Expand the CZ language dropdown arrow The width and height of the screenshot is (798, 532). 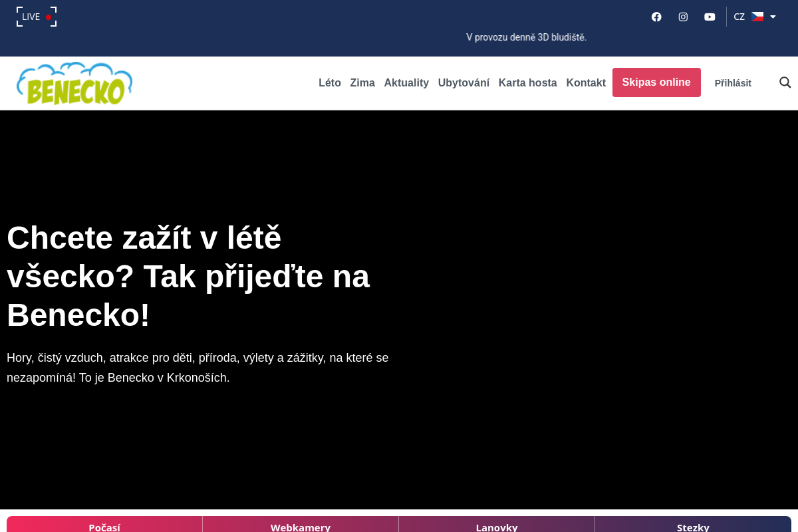[x=773, y=17]
